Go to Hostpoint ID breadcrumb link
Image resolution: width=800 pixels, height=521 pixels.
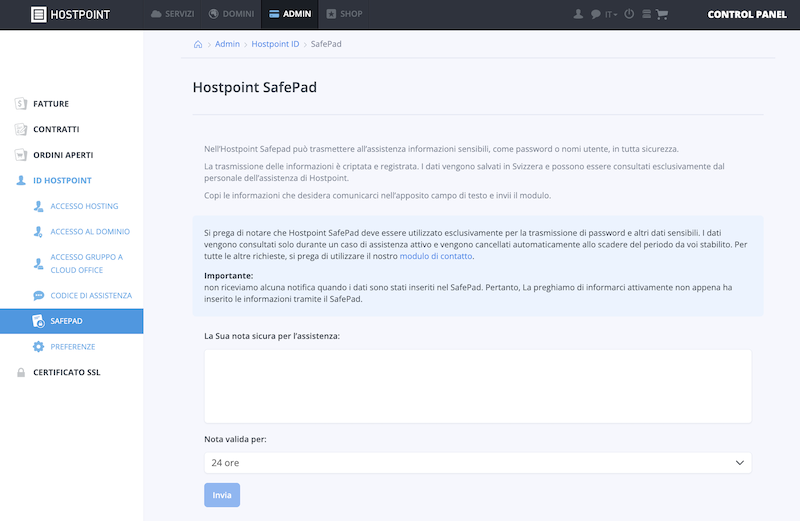point(275,44)
